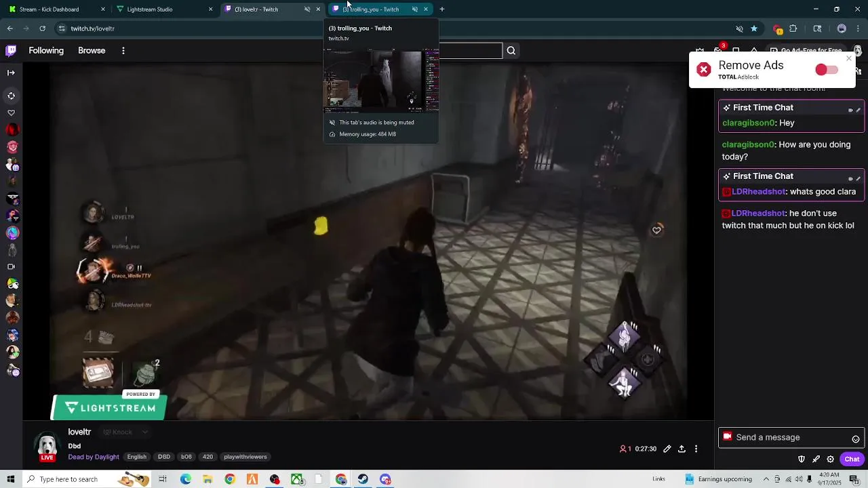Open the browser extensions puzzle icon

[793, 29]
